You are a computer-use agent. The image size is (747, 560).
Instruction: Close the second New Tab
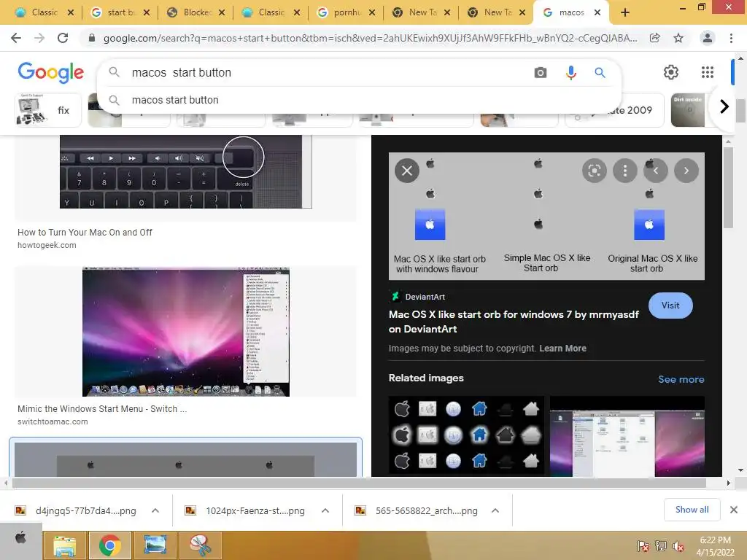(x=522, y=12)
